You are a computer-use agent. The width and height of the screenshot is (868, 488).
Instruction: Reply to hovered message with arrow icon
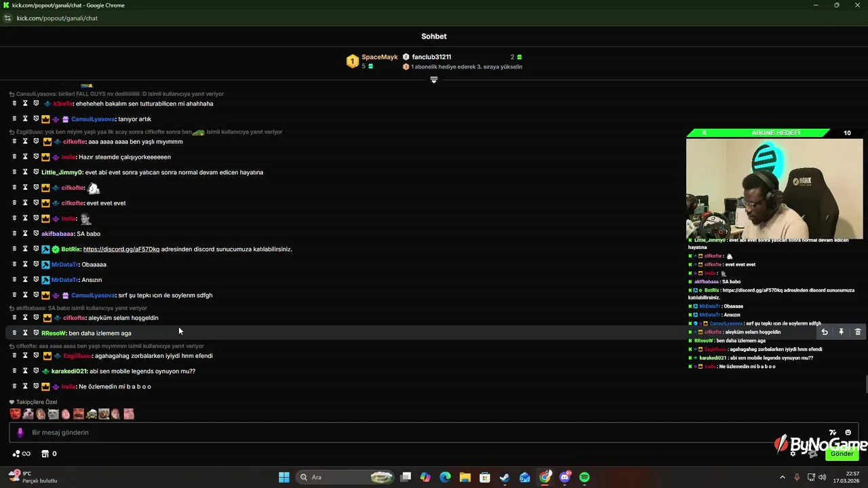825,332
